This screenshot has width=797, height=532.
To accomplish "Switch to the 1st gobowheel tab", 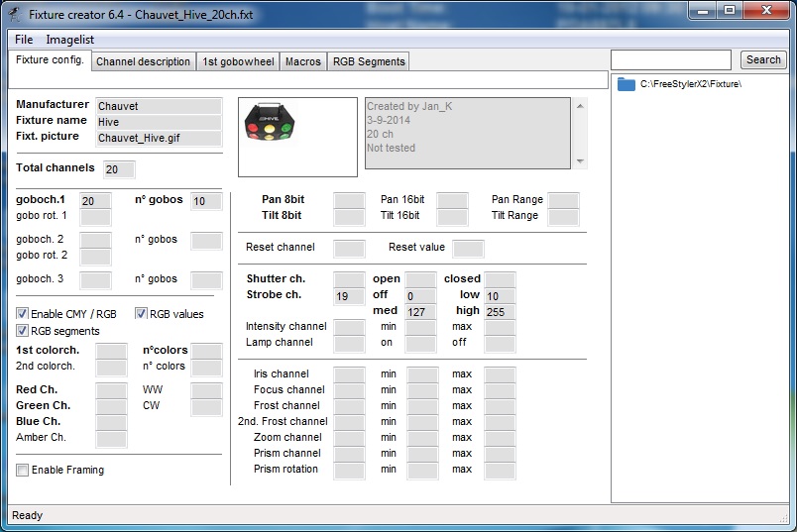I will (x=238, y=61).
